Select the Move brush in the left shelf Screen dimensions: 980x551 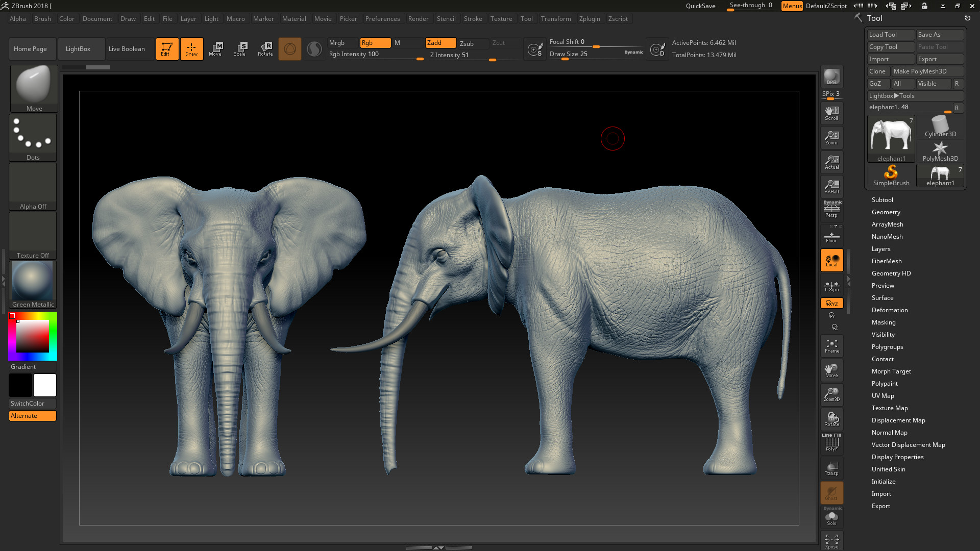(x=33, y=87)
